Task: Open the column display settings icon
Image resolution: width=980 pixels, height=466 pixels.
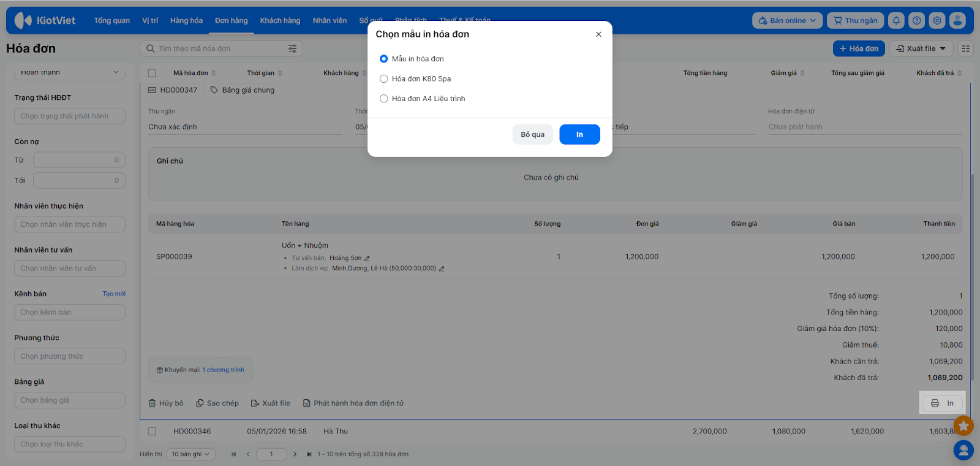Action: coord(965,48)
